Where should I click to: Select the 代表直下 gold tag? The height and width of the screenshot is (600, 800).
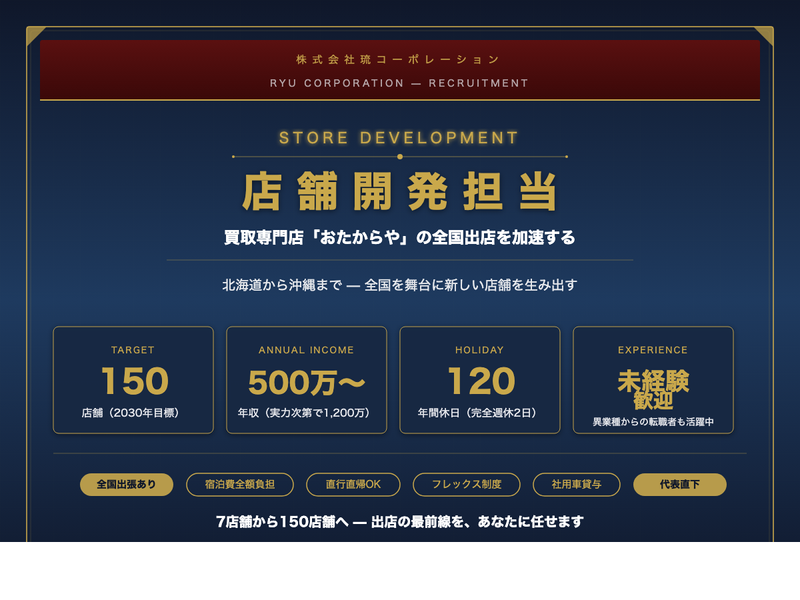pyautogui.click(x=679, y=485)
